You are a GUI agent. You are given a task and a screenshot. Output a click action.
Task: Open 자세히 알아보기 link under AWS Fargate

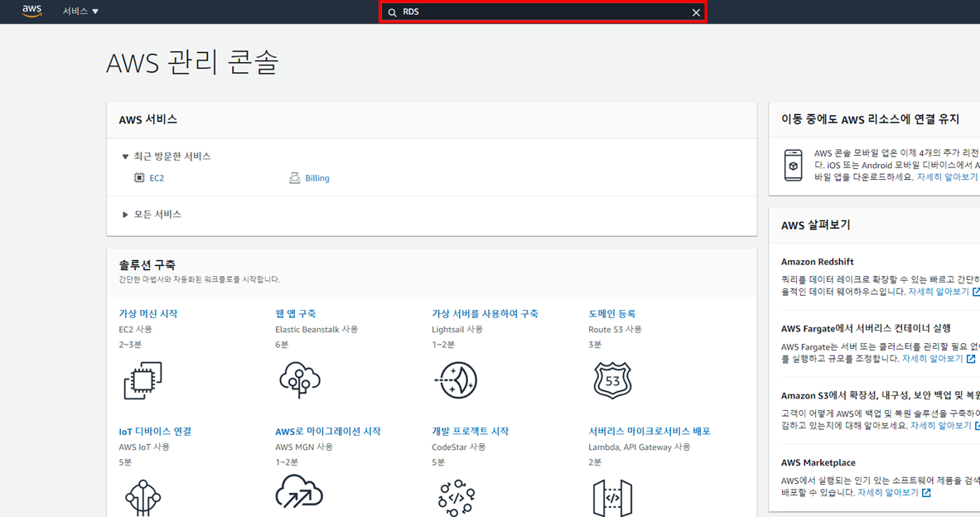point(933,359)
